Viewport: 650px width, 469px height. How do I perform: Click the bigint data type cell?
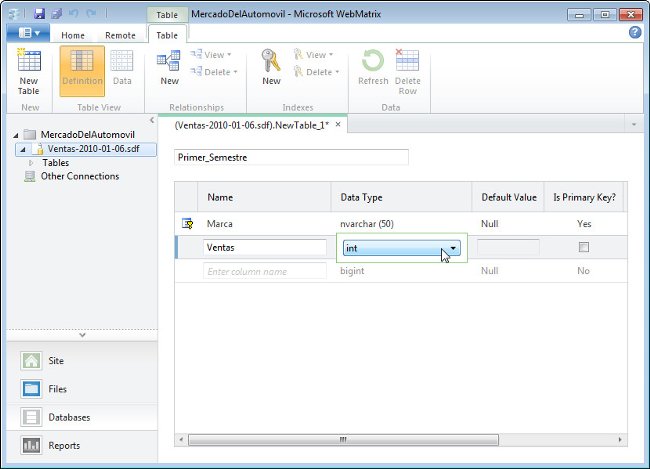tap(352, 271)
